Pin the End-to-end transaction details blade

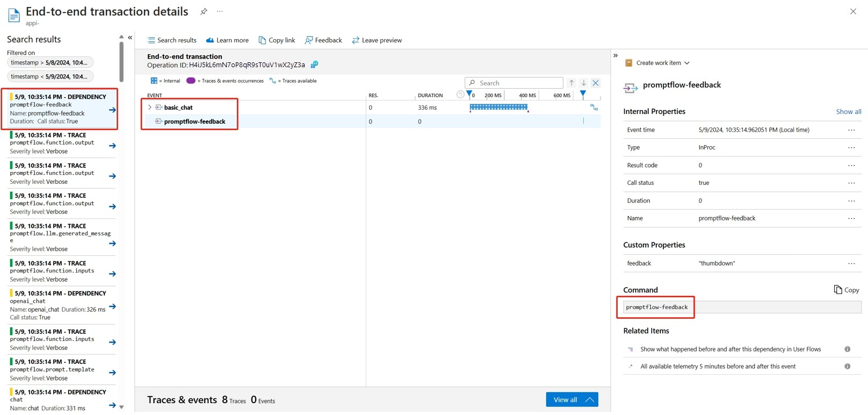tap(204, 11)
